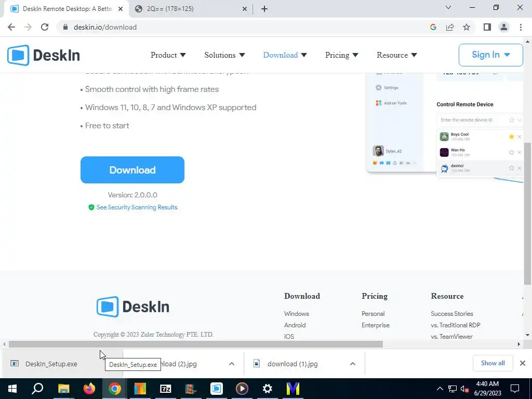
Task: Open Windows Start menu
Action: (x=12, y=389)
